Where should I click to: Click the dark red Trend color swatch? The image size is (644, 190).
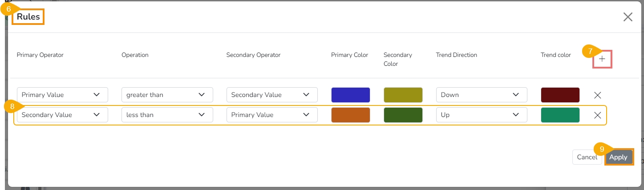coord(560,95)
